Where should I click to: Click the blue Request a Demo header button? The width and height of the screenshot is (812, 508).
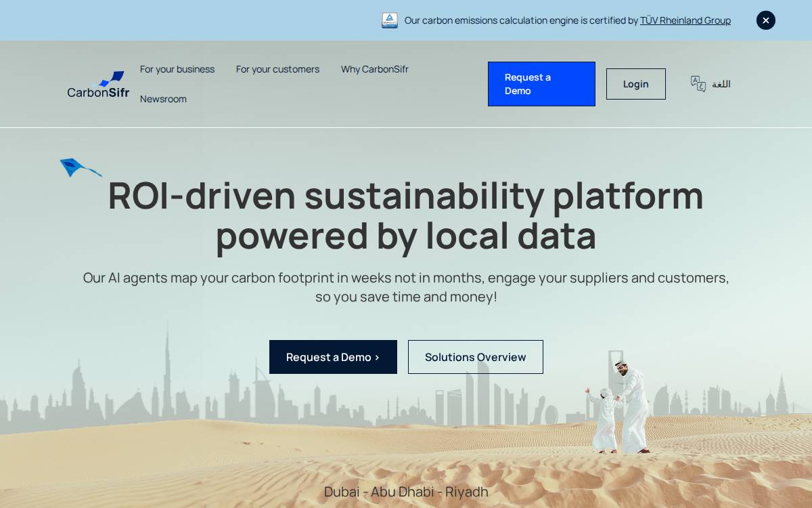541,84
